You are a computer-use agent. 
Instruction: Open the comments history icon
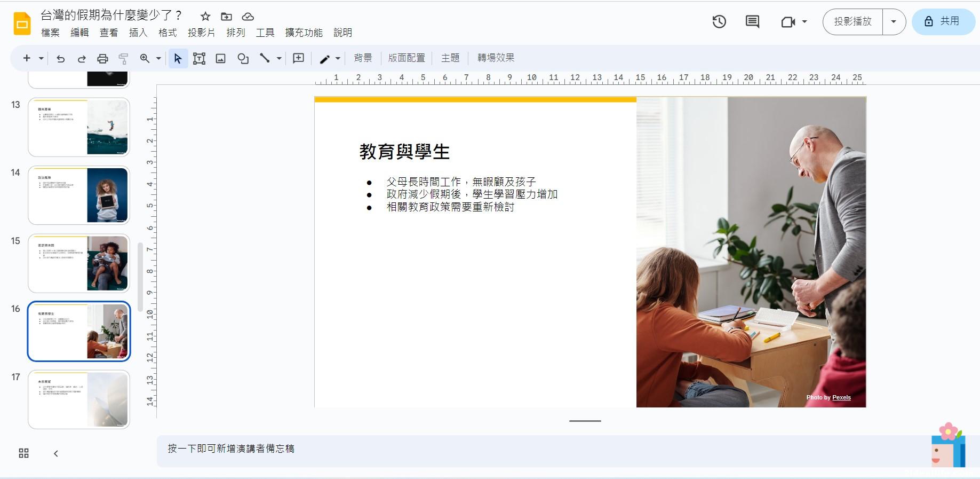752,22
